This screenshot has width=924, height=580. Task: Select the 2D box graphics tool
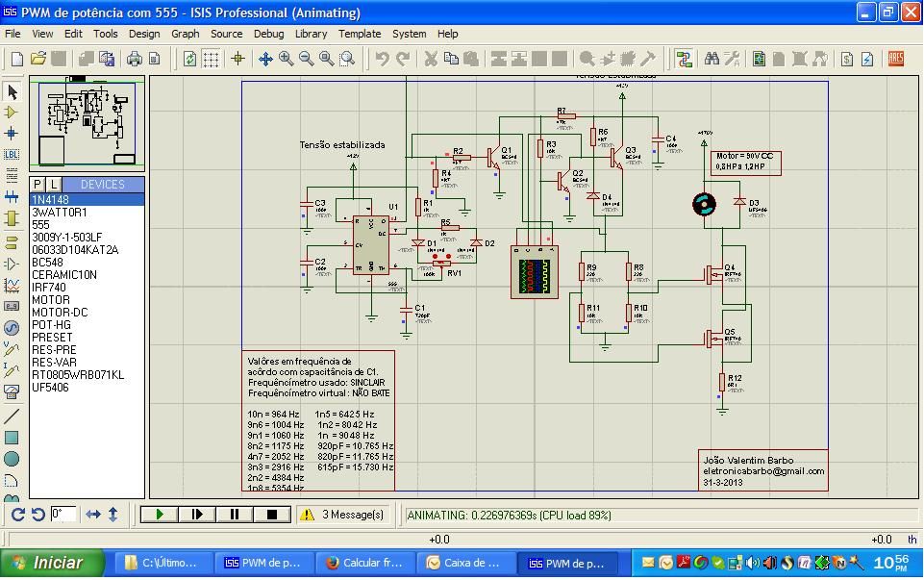(12, 438)
